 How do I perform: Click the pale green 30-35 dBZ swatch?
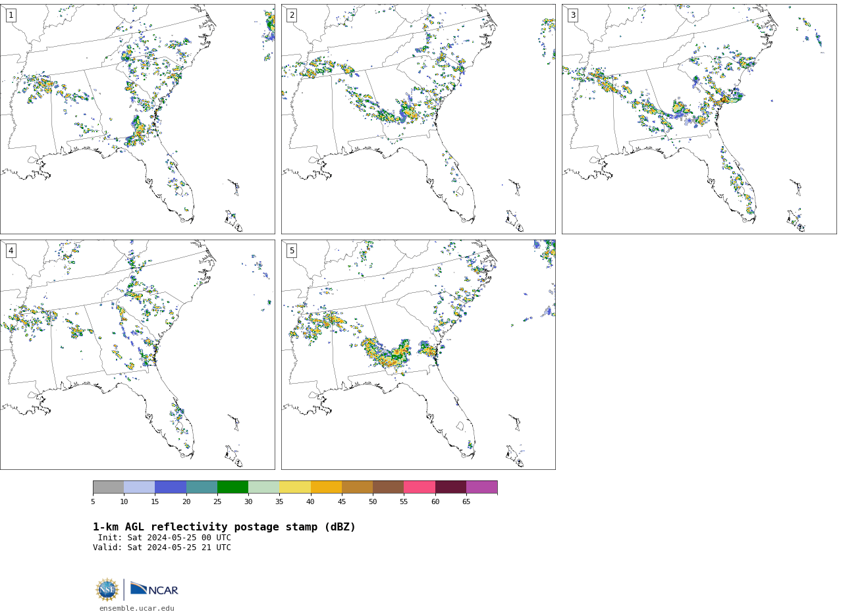point(263,487)
